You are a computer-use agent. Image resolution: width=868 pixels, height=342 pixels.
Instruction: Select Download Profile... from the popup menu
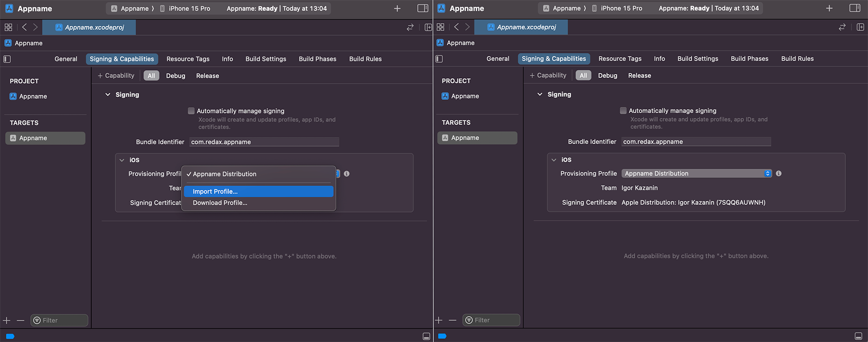(x=259, y=203)
